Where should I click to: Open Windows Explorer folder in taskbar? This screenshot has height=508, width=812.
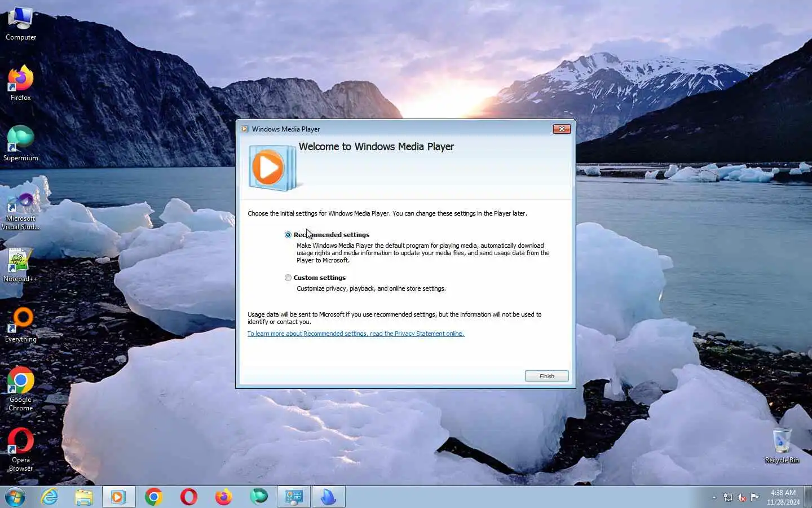tap(84, 497)
